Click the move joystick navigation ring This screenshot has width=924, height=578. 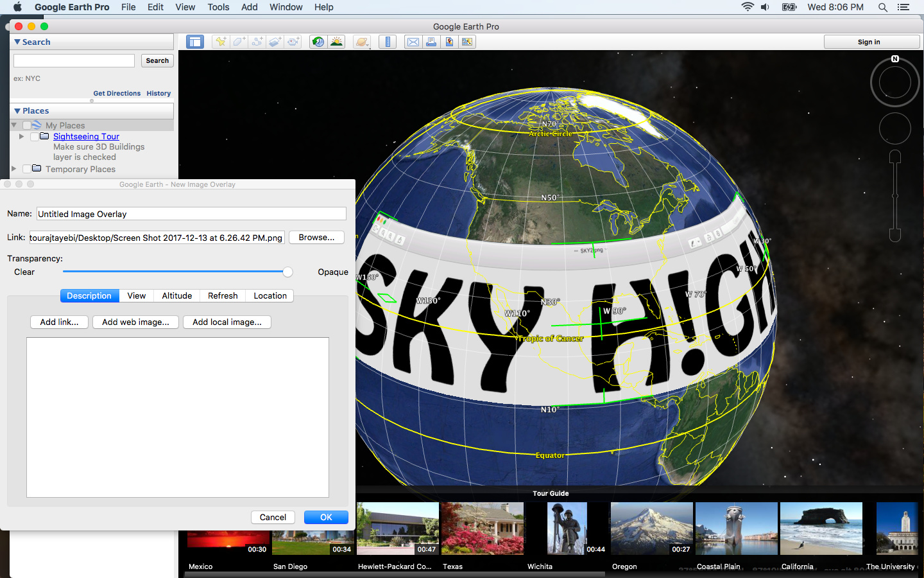point(895,128)
